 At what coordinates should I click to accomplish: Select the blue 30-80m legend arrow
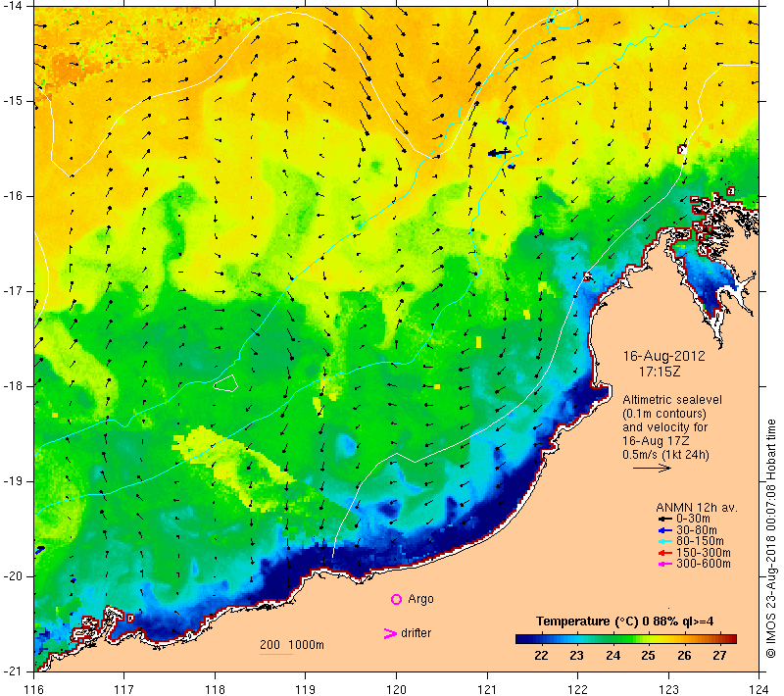click(x=664, y=530)
